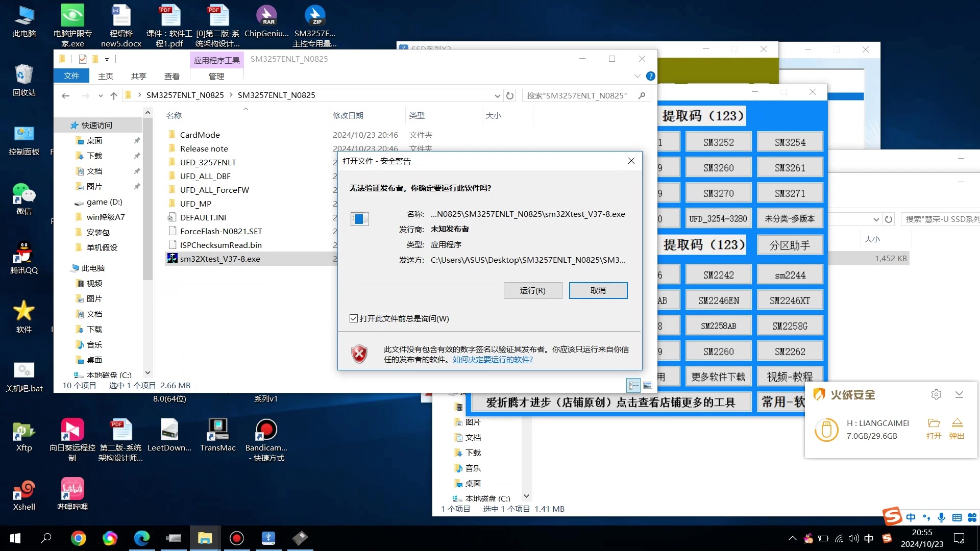
Task: Switch to large icons view in status bar
Action: pyautogui.click(x=648, y=385)
